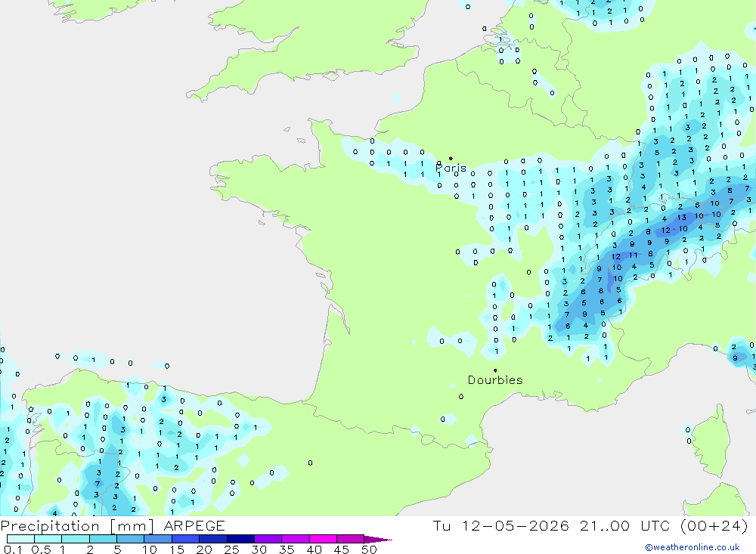Click the '40' legend scale label
Image resolution: width=756 pixels, height=554 pixels.
pyautogui.click(x=314, y=549)
